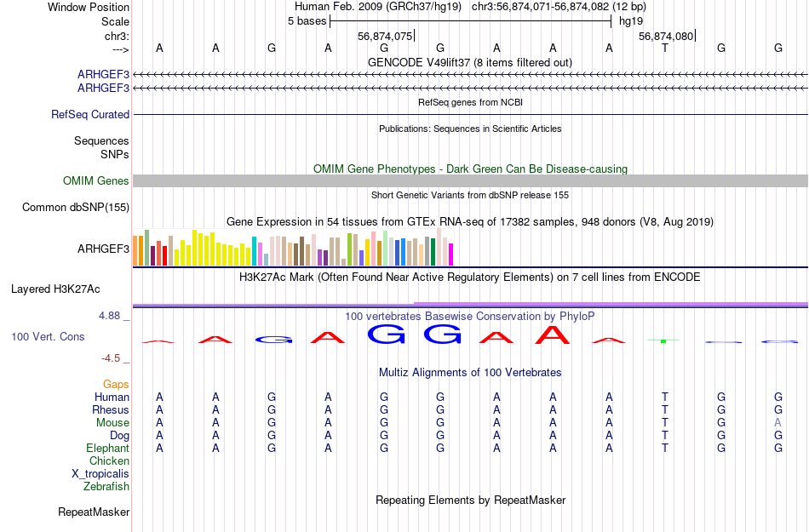The width and height of the screenshot is (809, 532).
Task: Click the 'H3K27Ac Mark' ENCODE track title
Action: pyautogui.click(x=469, y=277)
